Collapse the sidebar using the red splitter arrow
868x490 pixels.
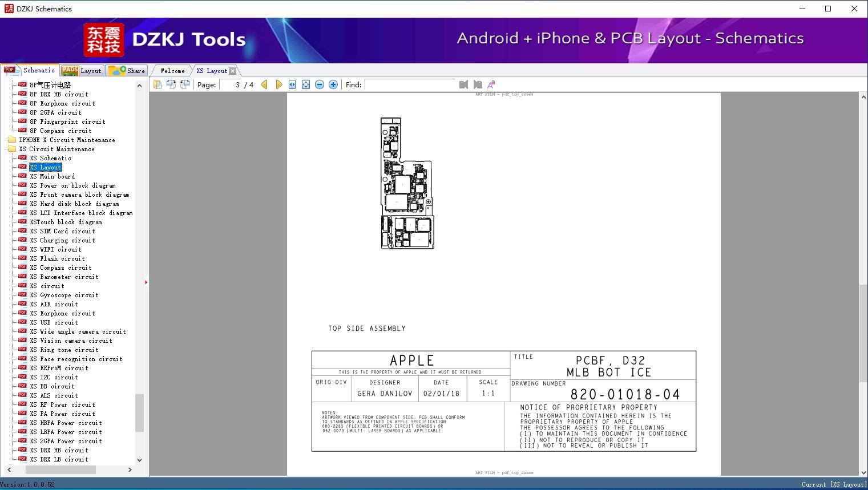coord(146,282)
